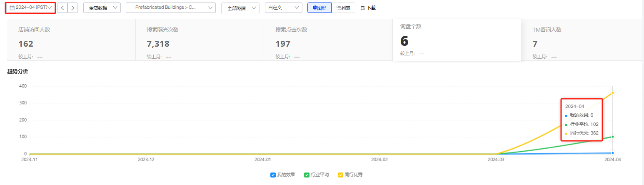Image resolution: width=644 pixels, height=185 pixels.
Task: Go to previous month with left arrow
Action: coord(62,7)
